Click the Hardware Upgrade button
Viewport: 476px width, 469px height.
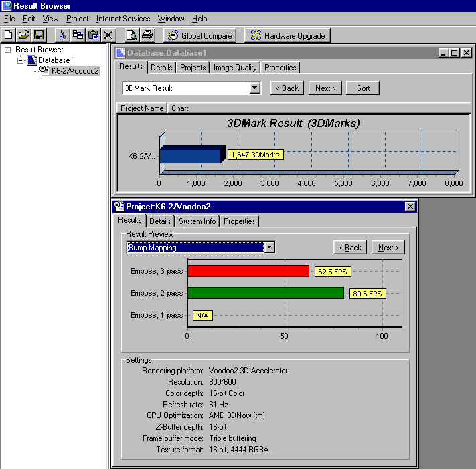click(x=287, y=36)
